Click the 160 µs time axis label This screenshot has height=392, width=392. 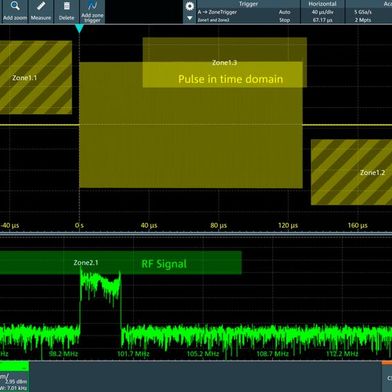(x=358, y=226)
